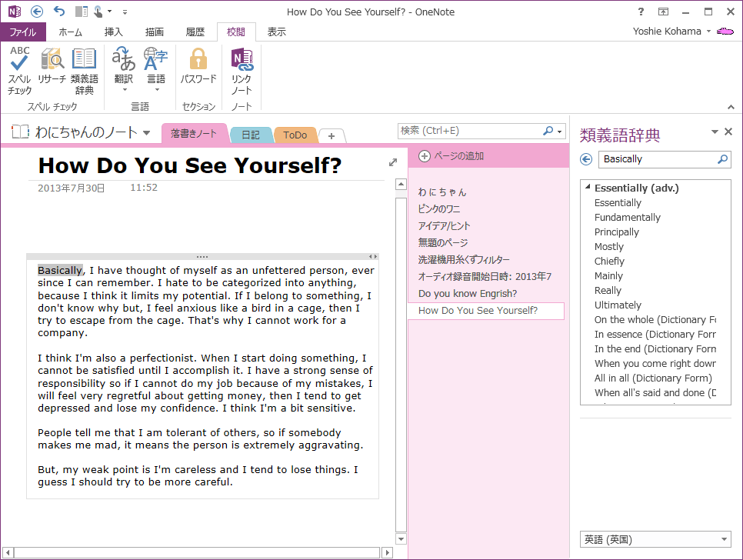The width and height of the screenshot is (743, 560).
Task: Click the touch/mouse mode icon
Action: coord(98,12)
